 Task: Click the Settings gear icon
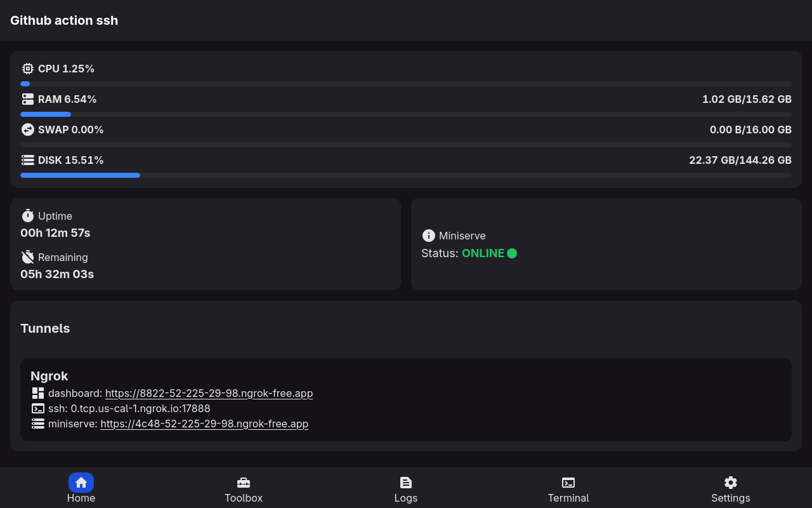coord(730,482)
